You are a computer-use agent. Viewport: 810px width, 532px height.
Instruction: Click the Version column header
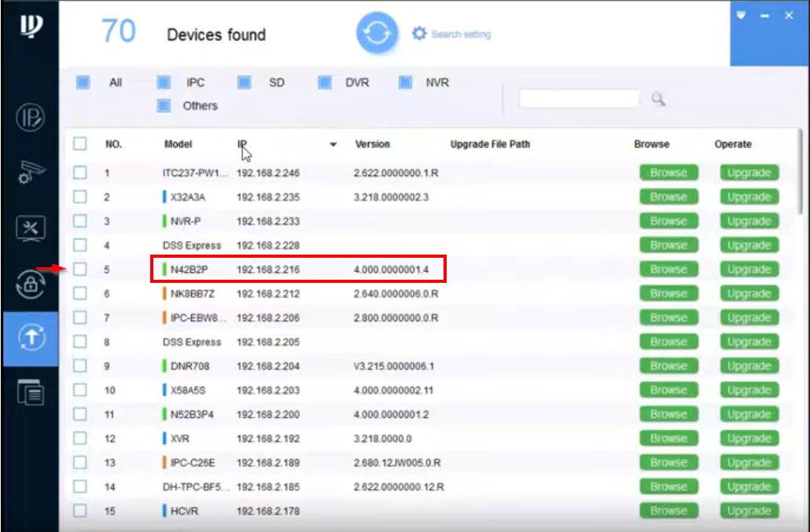pos(372,144)
